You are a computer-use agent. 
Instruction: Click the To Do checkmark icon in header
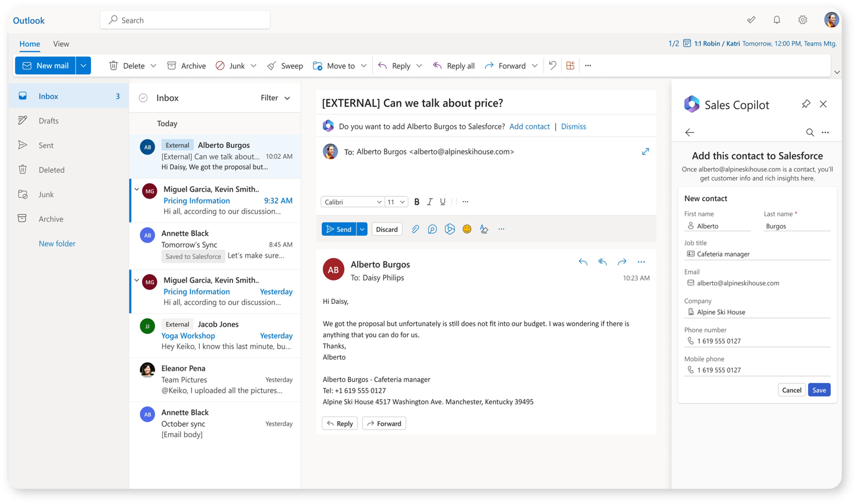pos(751,20)
